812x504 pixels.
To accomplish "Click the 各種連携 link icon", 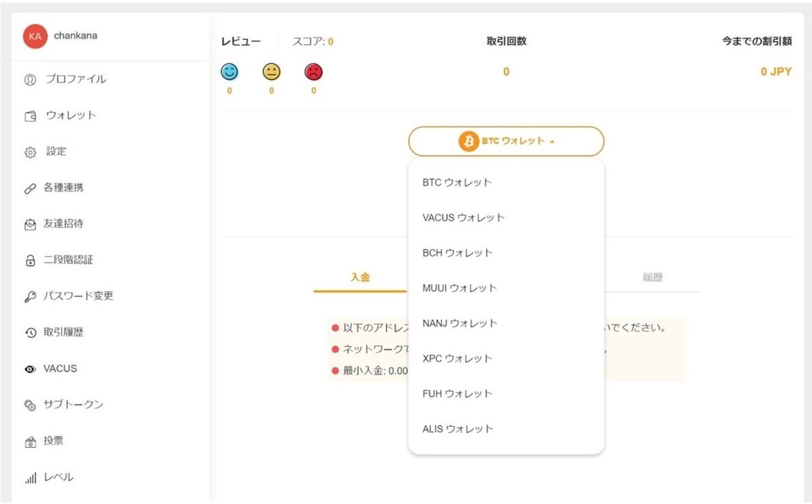I will (x=30, y=187).
